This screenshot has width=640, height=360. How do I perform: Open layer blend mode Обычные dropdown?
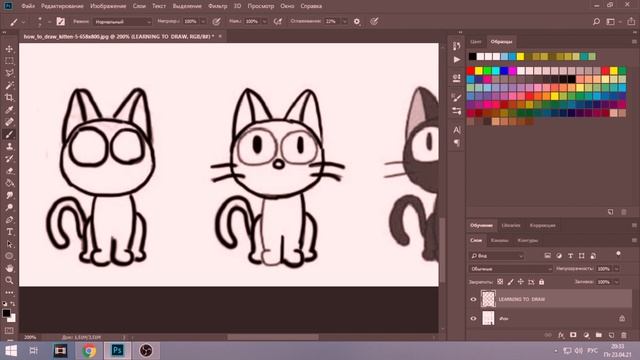pyautogui.click(x=511, y=269)
